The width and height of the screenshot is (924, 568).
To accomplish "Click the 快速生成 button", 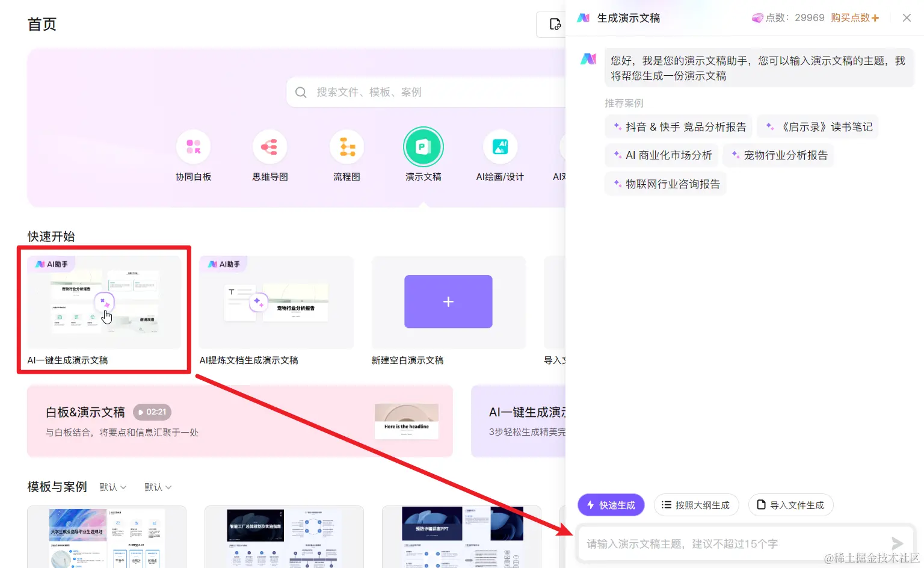I will (611, 505).
